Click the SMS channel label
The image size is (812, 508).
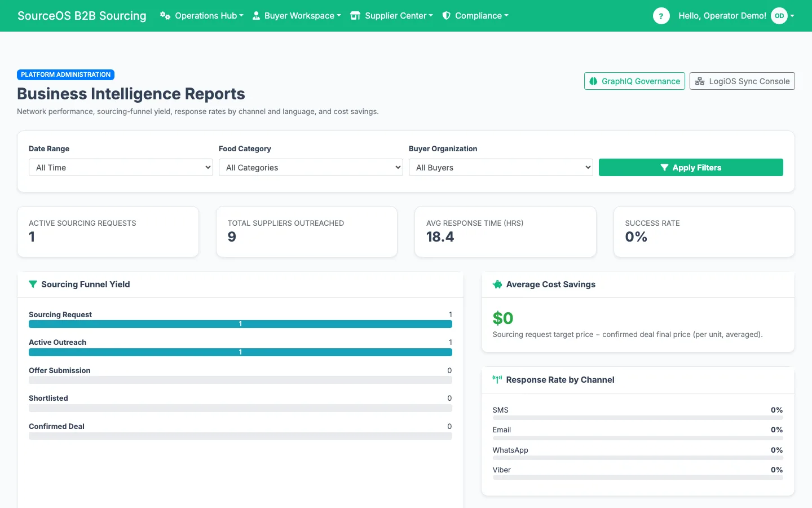point(501,410)
